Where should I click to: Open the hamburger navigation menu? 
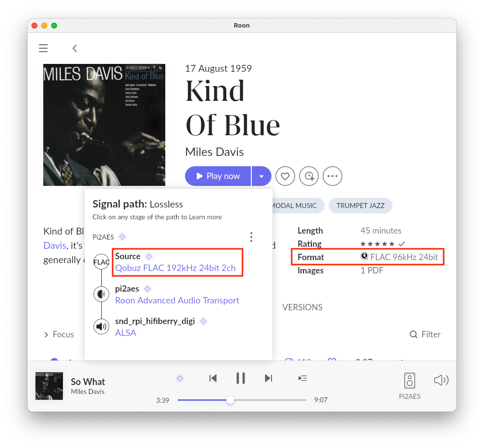(x=43, y=48)
